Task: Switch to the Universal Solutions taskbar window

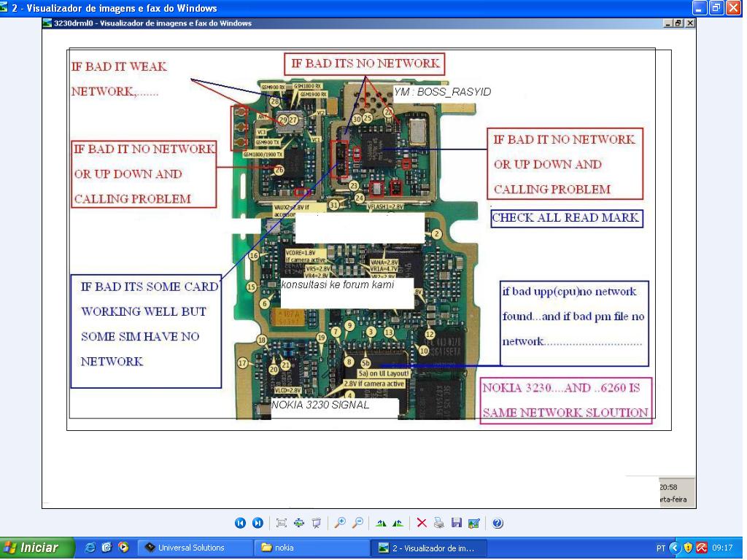Action: click(195, 548)
